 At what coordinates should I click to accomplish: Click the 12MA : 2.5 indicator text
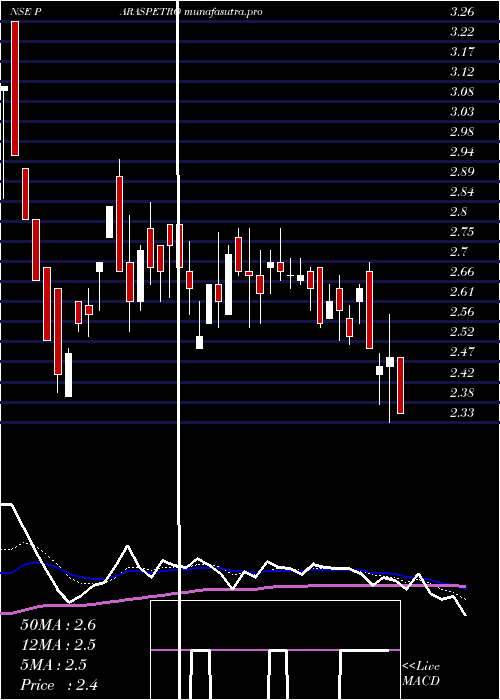58,645
